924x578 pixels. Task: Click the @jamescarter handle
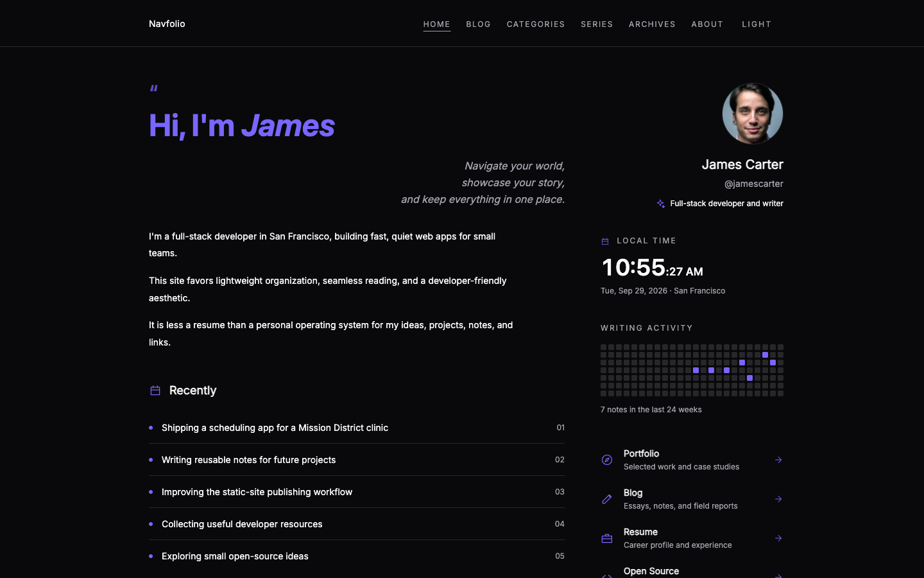coord(754,184)
